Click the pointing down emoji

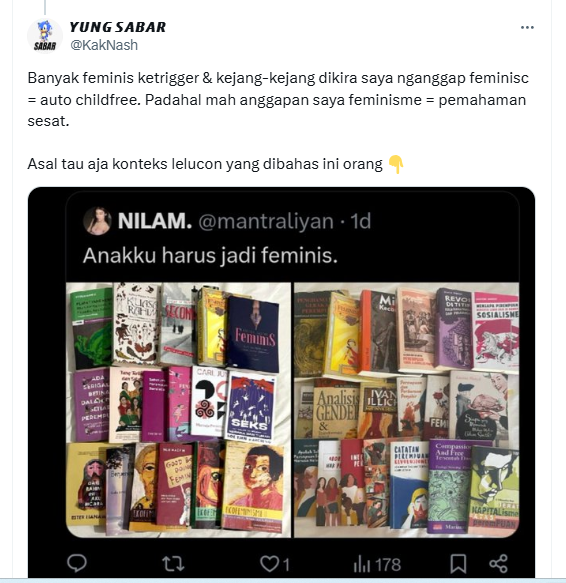[396, 164]
